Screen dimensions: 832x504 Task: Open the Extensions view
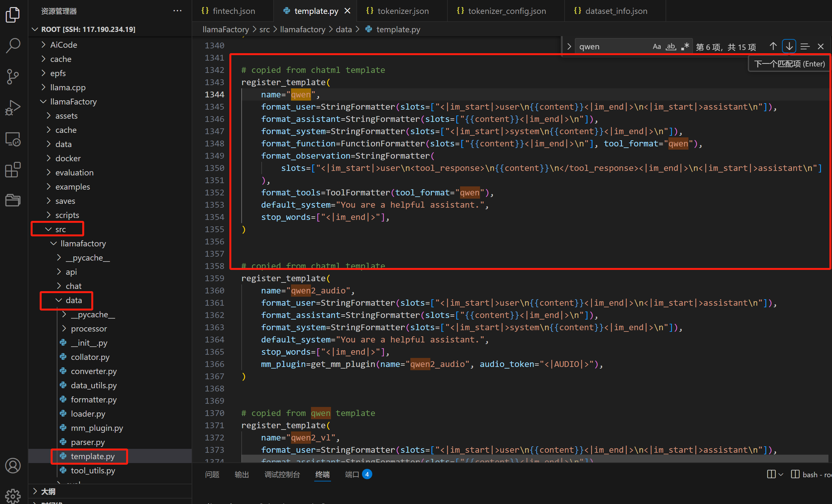point(13,170)
